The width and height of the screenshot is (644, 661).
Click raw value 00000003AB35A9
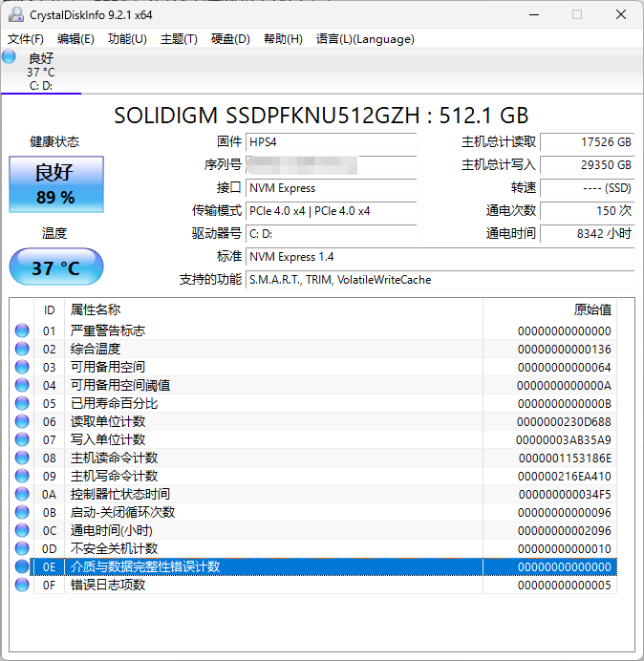[x=564, y=439]
